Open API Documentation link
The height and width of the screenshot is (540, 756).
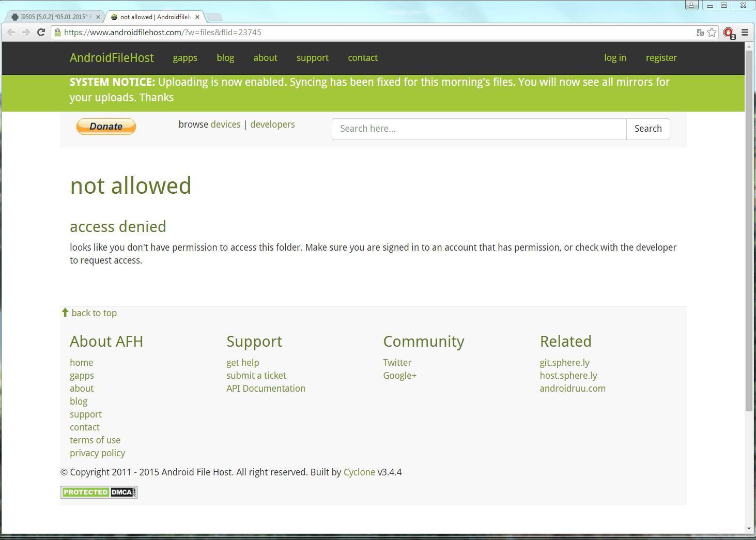266,389
